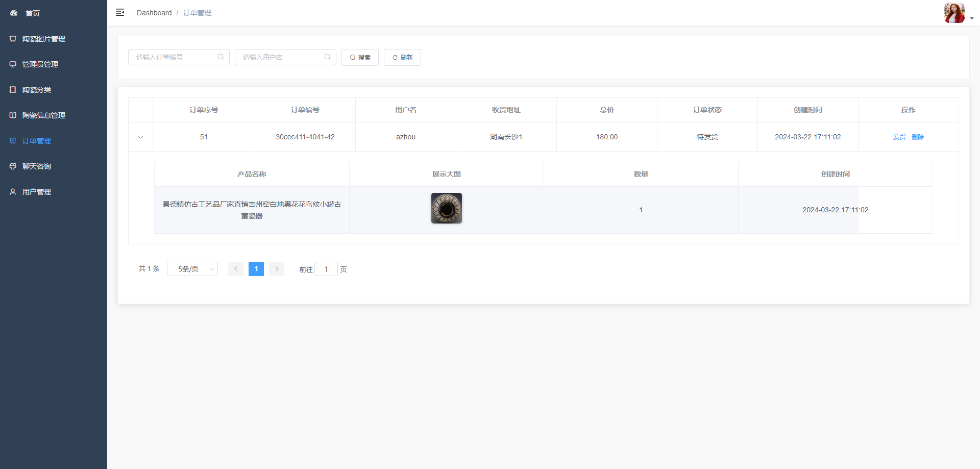This screenshot has width=980, height=469.
Task: Click 发货 link for order 51
Action: click(899, 137)
